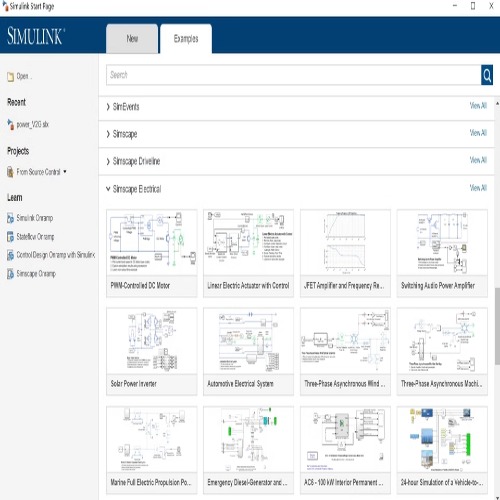Click the examples list vertical scrollbar thumb

tap(497, 327)
